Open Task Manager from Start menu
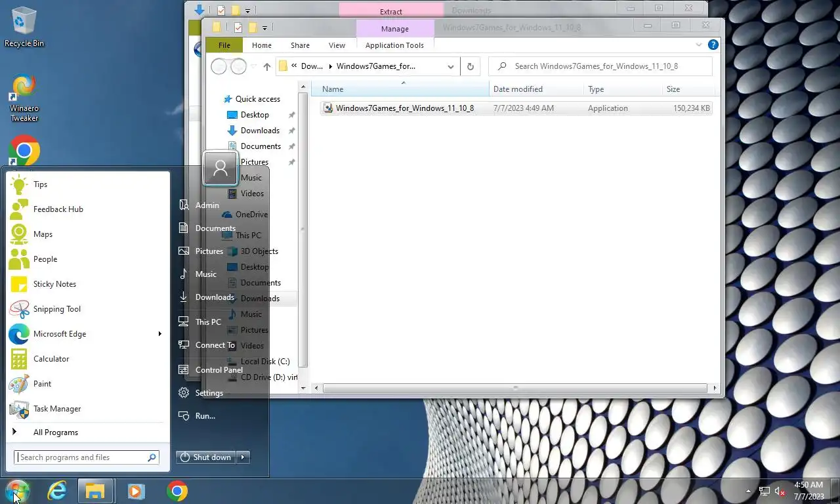Screen dimensions: 840x504 [x=87, y=409]
